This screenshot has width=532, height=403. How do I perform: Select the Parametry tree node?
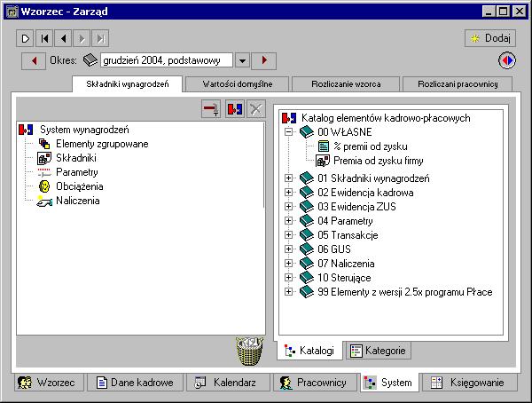pyautogui.click(x=76, y=172)
